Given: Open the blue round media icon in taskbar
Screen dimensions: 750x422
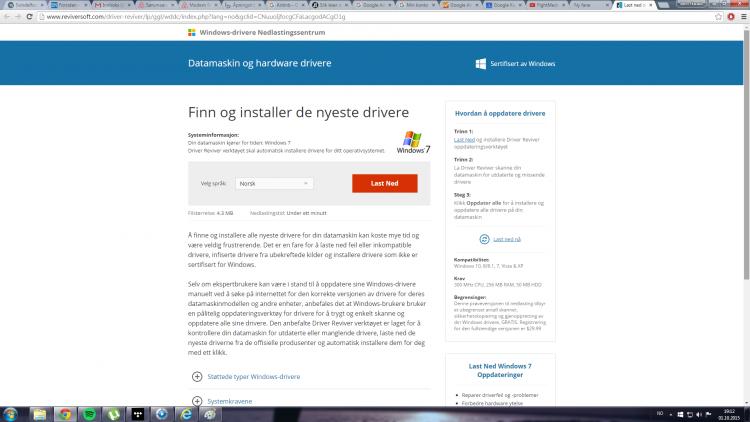Looking at the screenshot, I should coord(162,414).
